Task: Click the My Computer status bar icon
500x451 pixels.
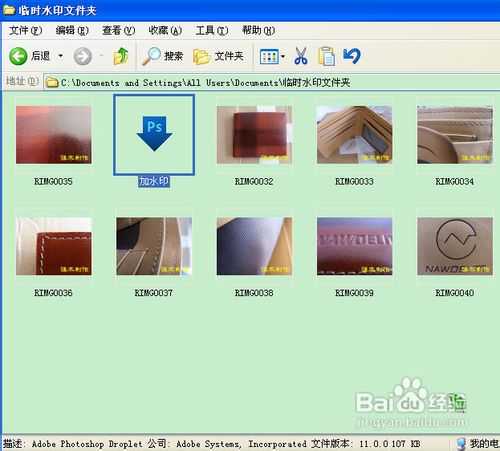Action: (x=461, y=444)
